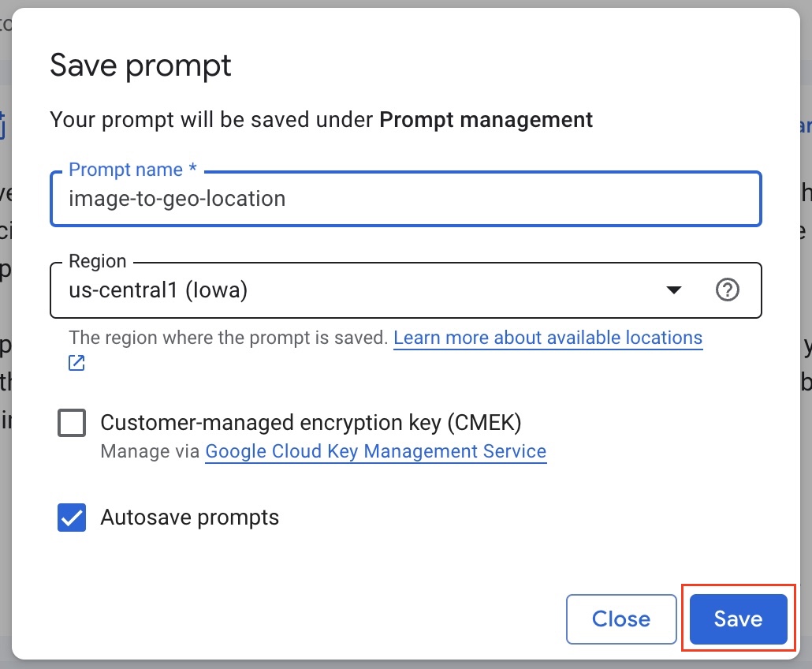
Task: Click the blue checkmark icon on Autosave prompts
Action: click(71, 517)
